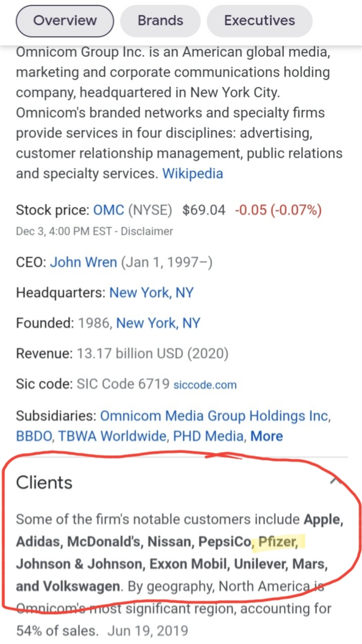Viewport: 362px width, 644px height.
Task: Open Omnicom Media Group Holdings Inc subsidiary
Action: coord(215,416)
